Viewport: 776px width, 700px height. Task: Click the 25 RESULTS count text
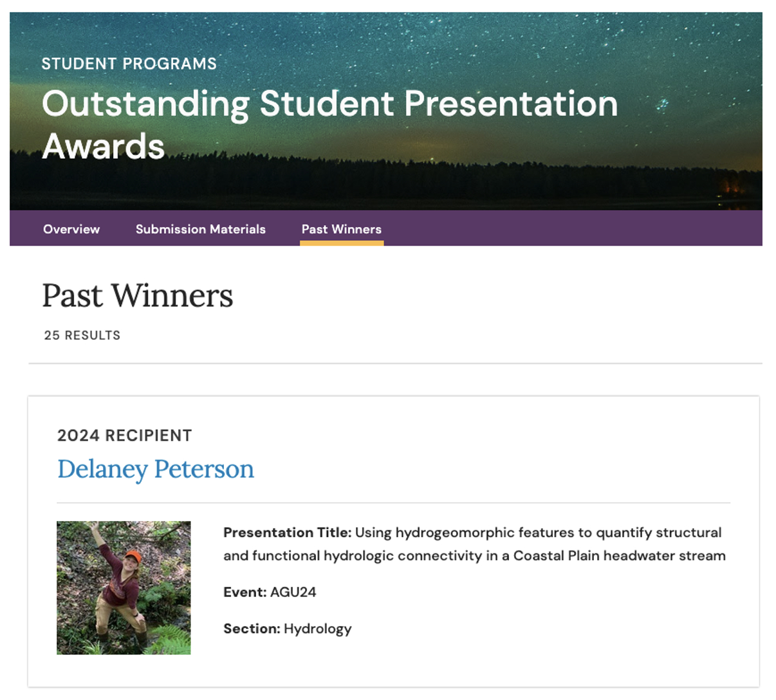pyautogui.click(x=82, y=335)
